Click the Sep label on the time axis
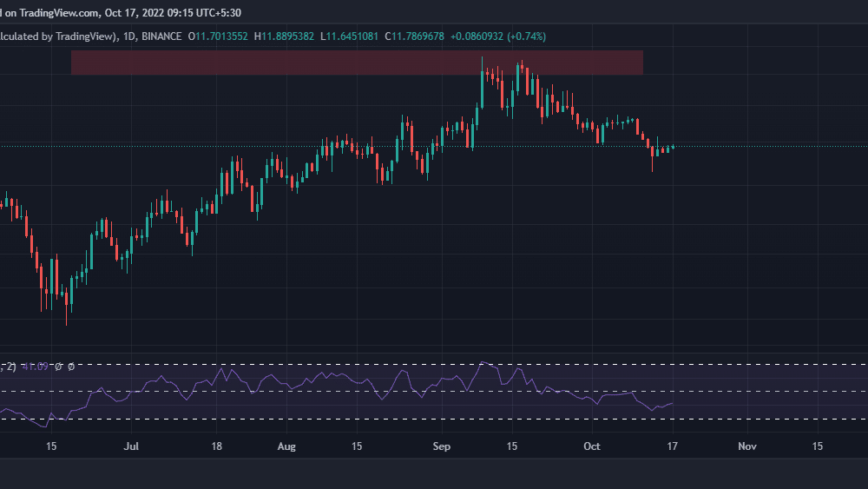The image size is (868, 489). coord(441,446)
